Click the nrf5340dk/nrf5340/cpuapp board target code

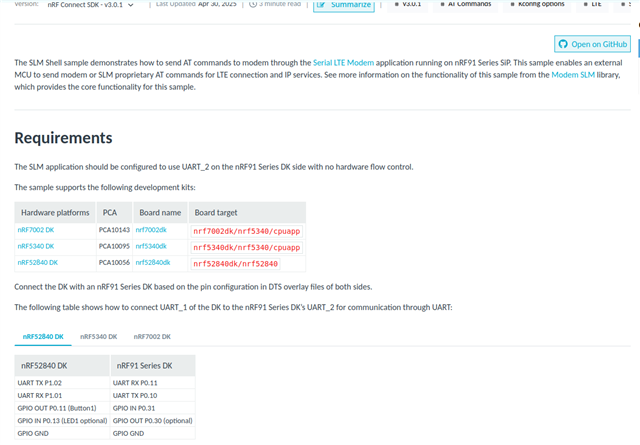[247, 247]
